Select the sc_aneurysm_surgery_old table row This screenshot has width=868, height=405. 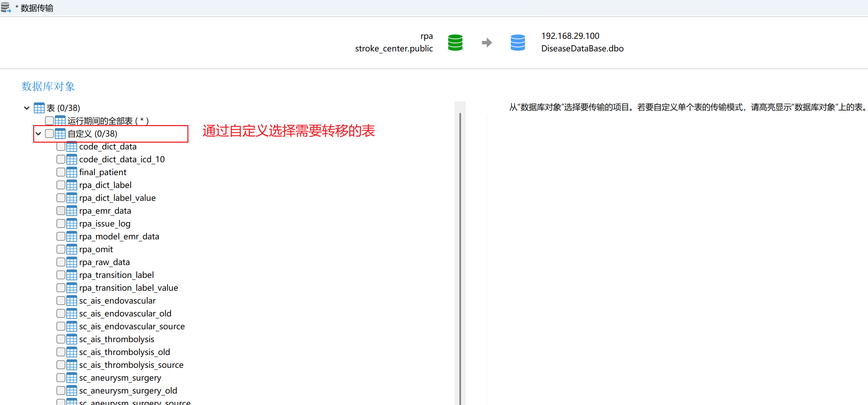click(x=128, y=390)
